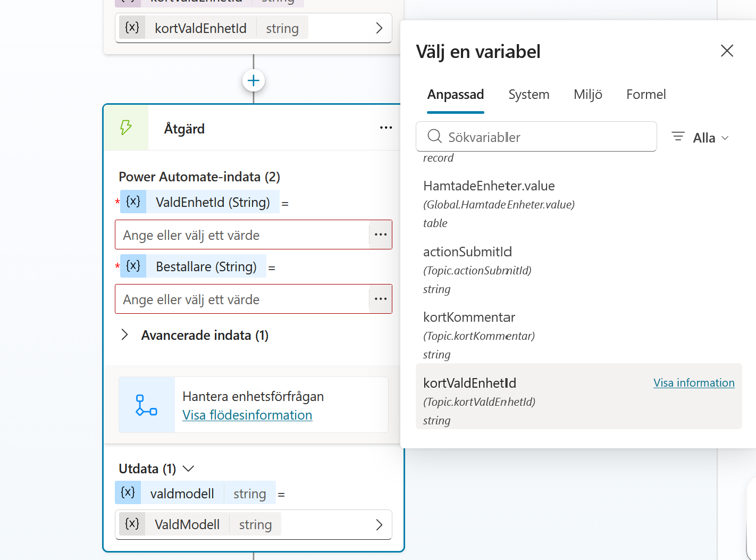This screenshot has height=560, width=756.
Task: Focus the Sökvariabler search field
Action: (536, 137)
